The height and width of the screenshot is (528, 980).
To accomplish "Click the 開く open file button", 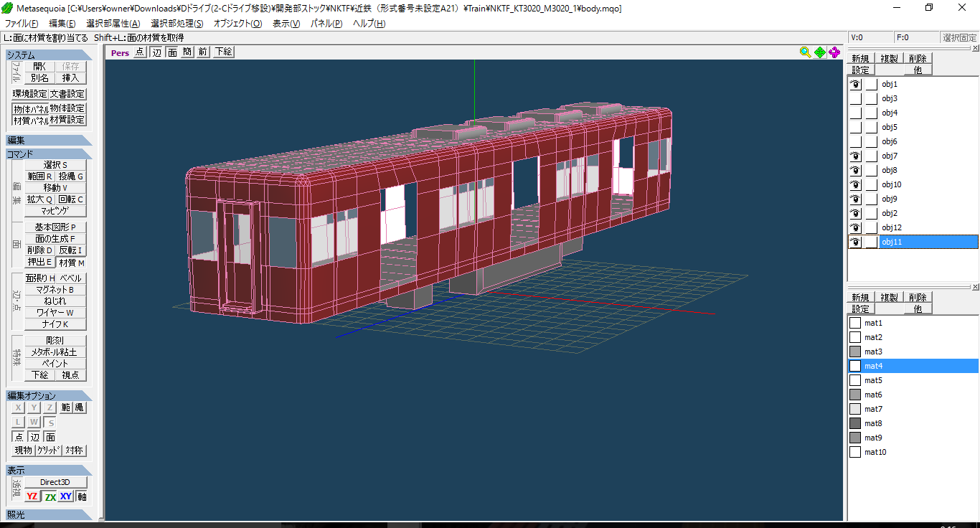I will [x=39, y=66].
